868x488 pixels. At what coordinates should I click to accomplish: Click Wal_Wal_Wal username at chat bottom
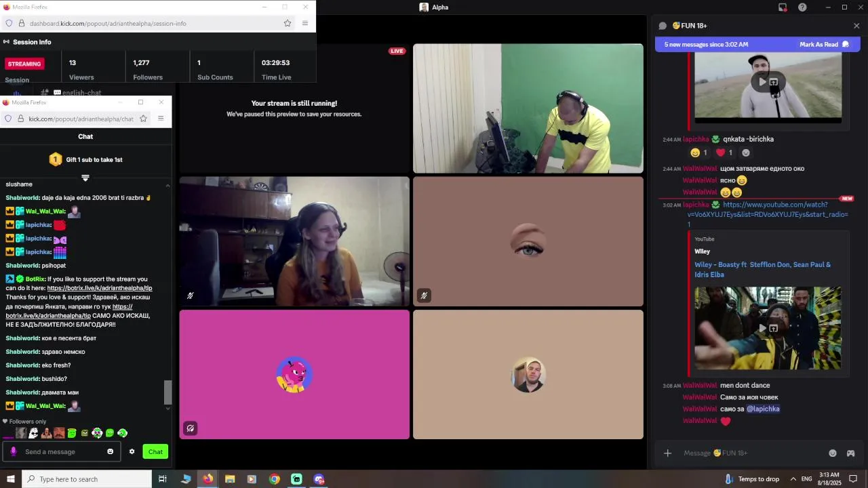(x=45, y=406)
